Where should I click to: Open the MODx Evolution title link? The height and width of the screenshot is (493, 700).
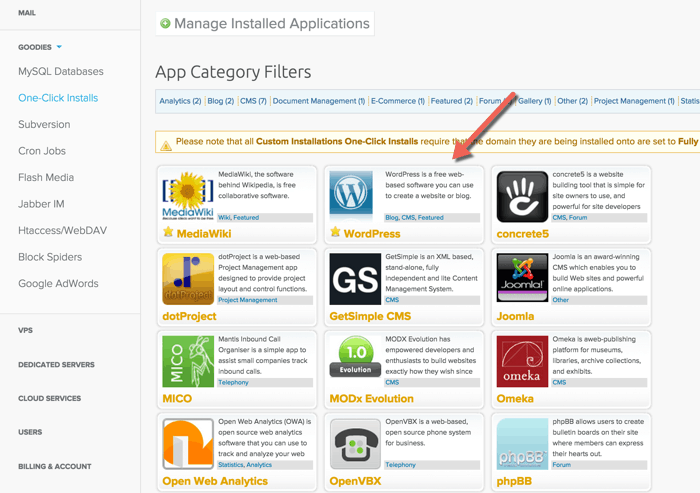tap(371, 398)
